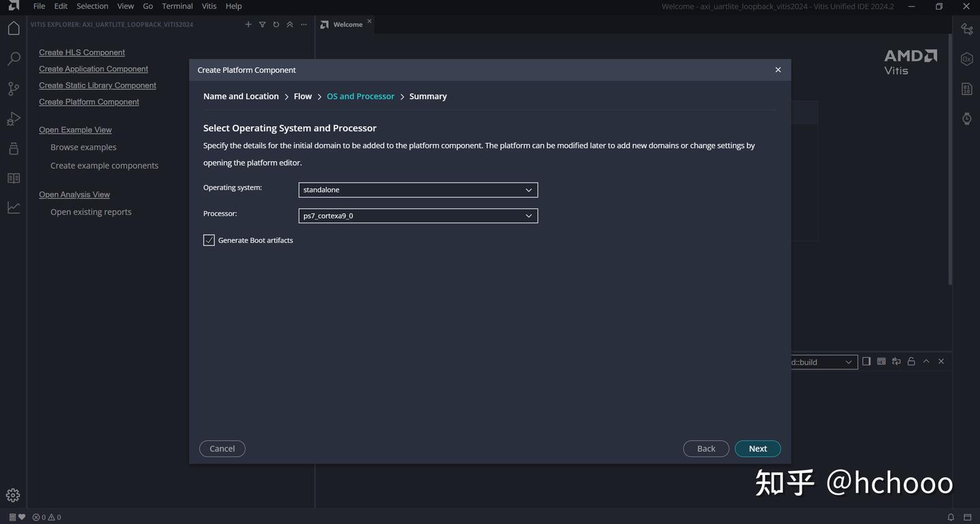Viewport: 980px width, 524px height.
Task: Click the Create Static Library Component link
Action: click(97, 85)
